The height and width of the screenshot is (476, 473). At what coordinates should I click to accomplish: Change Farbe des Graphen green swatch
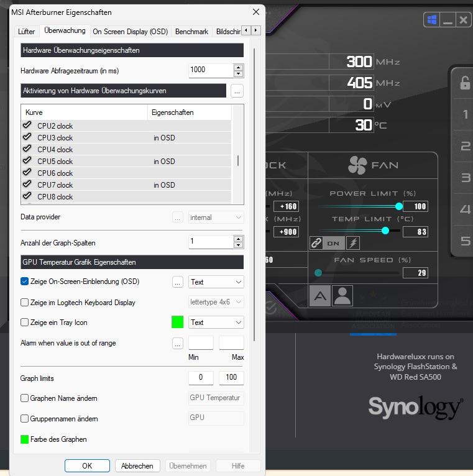25,439
